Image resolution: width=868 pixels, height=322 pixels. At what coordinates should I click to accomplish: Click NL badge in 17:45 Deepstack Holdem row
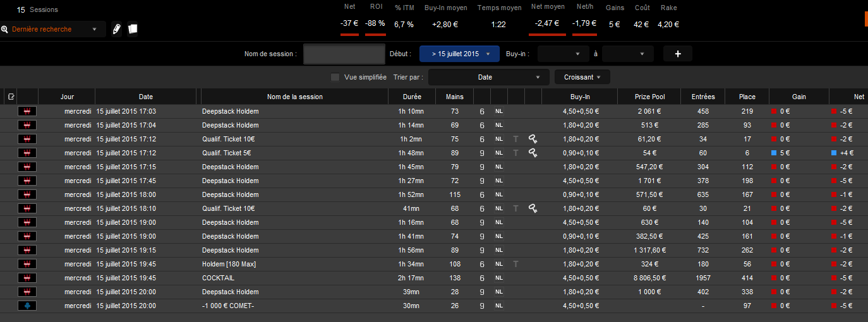point(499,181)
